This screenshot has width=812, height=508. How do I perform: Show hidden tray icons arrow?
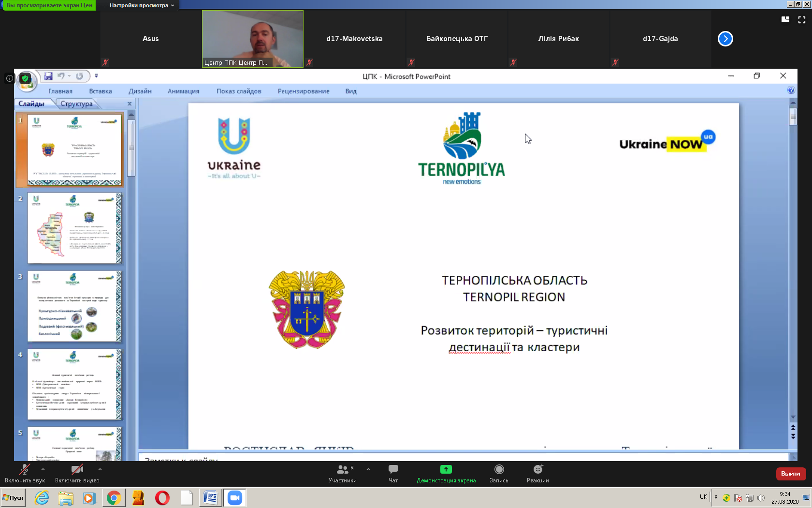pyautogui.click(x=716, y=497)
